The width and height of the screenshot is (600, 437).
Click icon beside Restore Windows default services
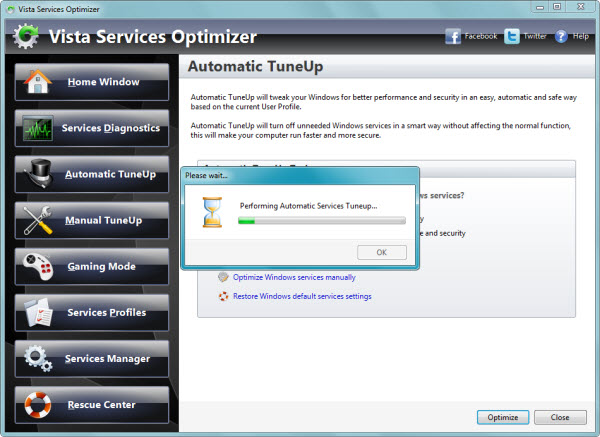[x=223, y=296]
